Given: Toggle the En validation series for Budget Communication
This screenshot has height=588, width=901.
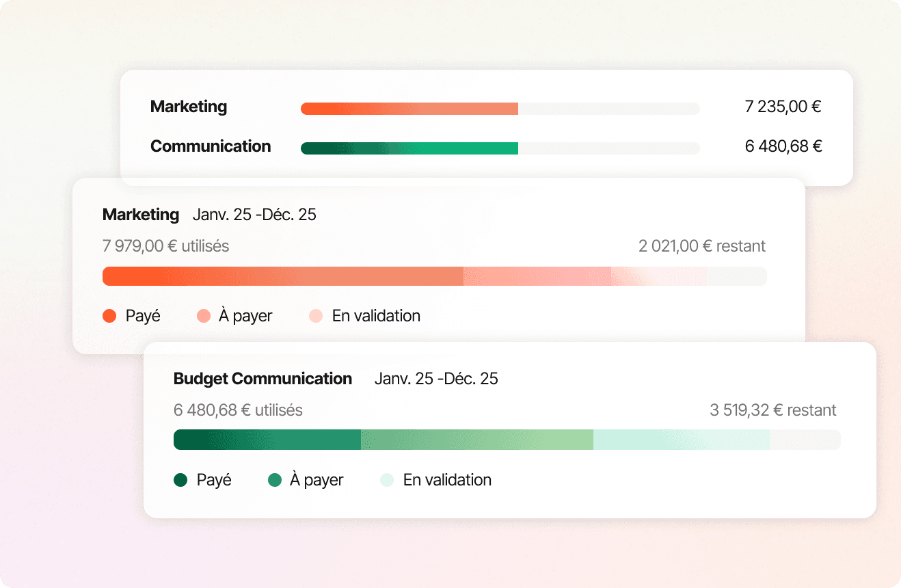Looking at the screenshot, I should pyautogui.click(x=435, y=480).
